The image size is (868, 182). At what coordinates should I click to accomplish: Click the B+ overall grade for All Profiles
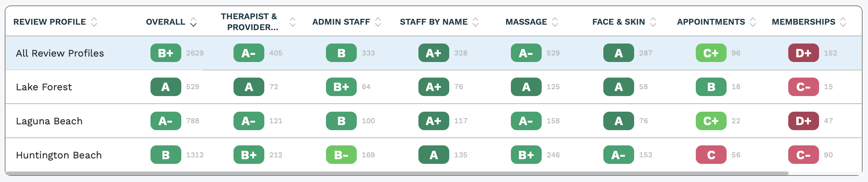click(166, 53)
